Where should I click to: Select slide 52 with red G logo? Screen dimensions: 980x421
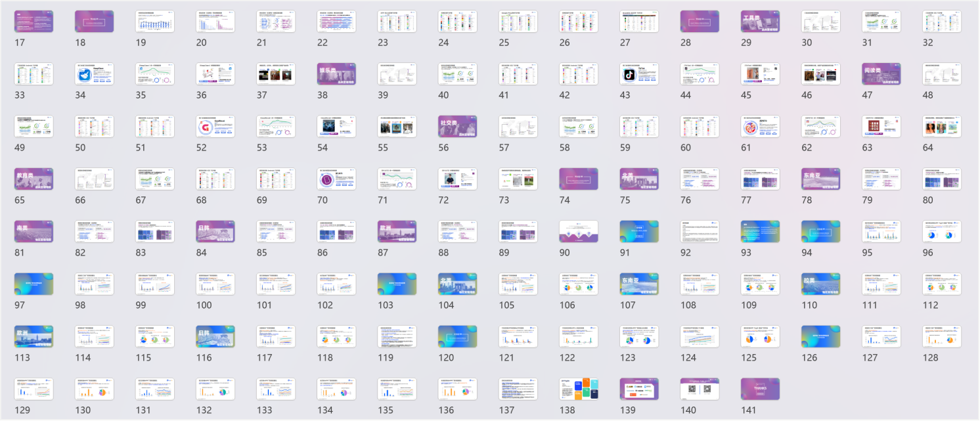(215, 127)
